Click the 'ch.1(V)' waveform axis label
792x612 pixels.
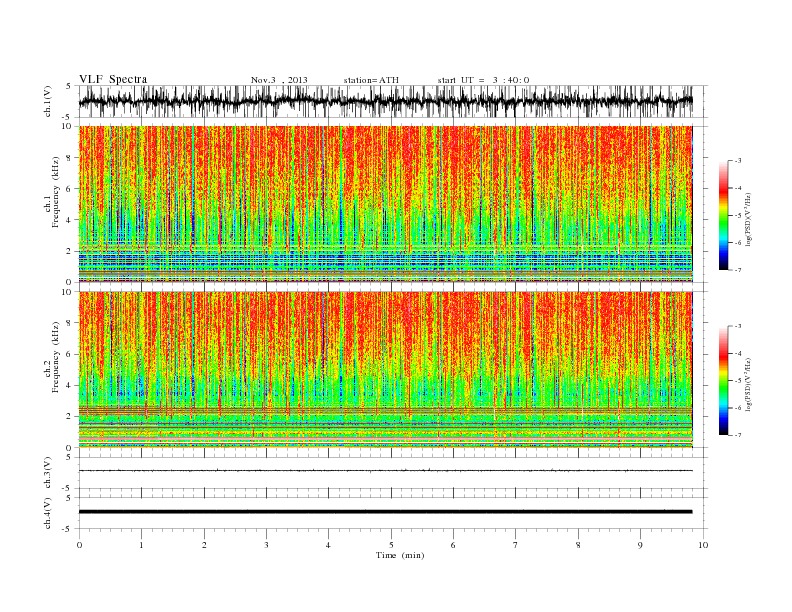click(x=48, y=101)
